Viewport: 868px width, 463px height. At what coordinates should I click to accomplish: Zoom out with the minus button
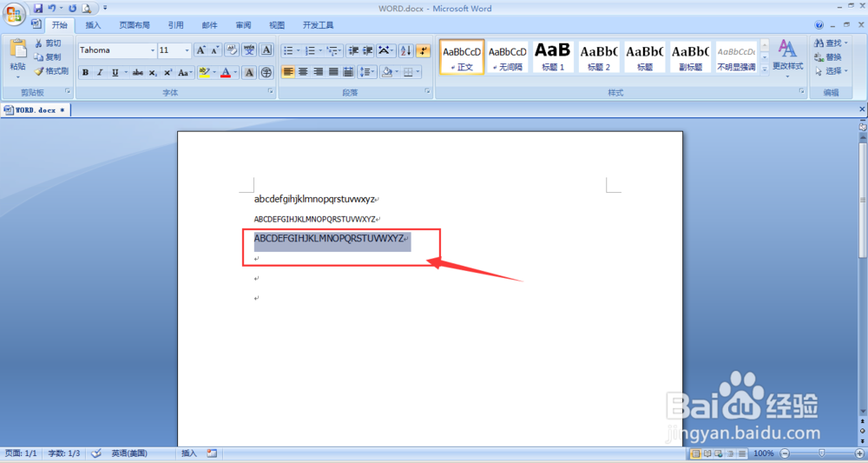pyautogui.click(x=785, y=453)
